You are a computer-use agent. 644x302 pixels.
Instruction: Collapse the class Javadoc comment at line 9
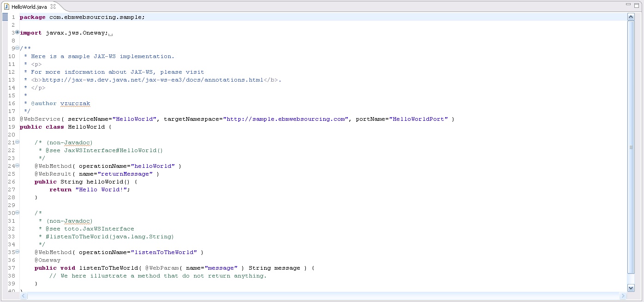tap(17, 48)
